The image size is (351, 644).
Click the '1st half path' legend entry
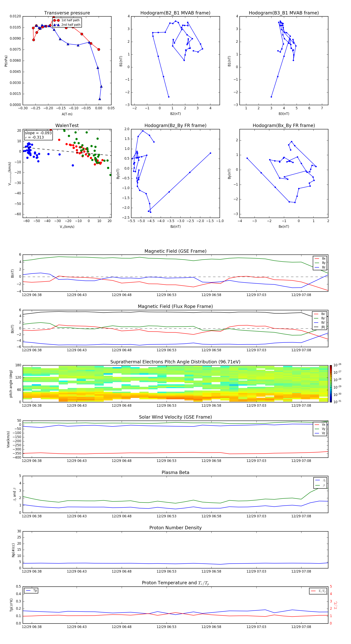point(67,20)
